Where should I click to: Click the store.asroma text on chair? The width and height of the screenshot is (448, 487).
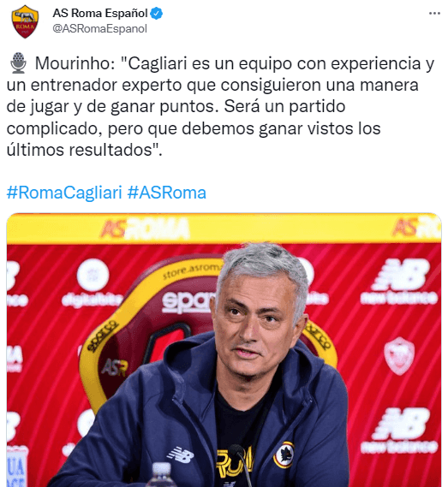(193, 270)
